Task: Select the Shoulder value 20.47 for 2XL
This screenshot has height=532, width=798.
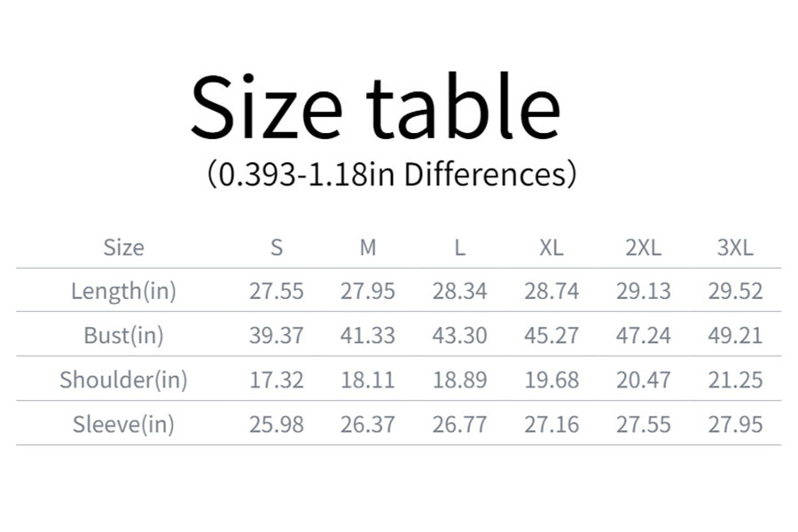Action: (643, 379)
